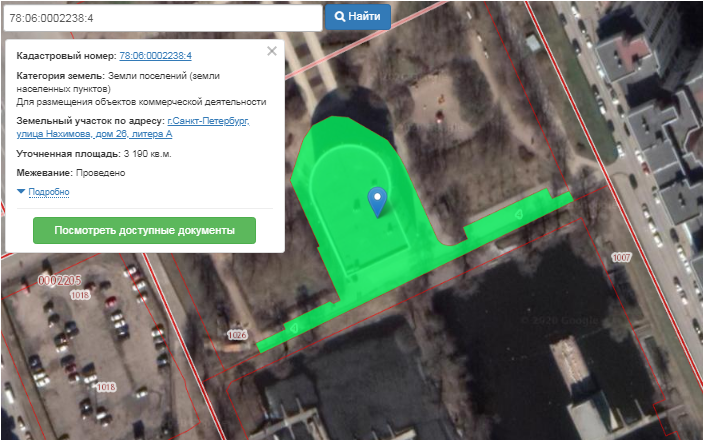
Task: Click arrow marker on right green strip
Action: [517, 214]
